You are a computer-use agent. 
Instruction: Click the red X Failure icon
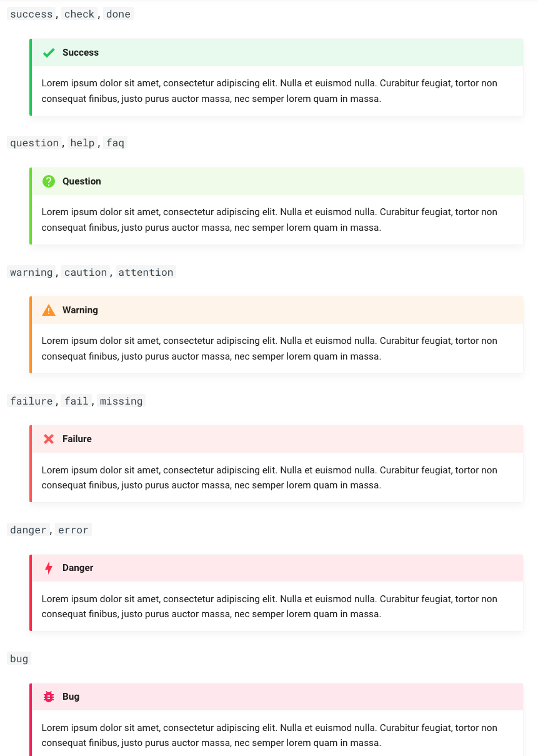point(49,439)
